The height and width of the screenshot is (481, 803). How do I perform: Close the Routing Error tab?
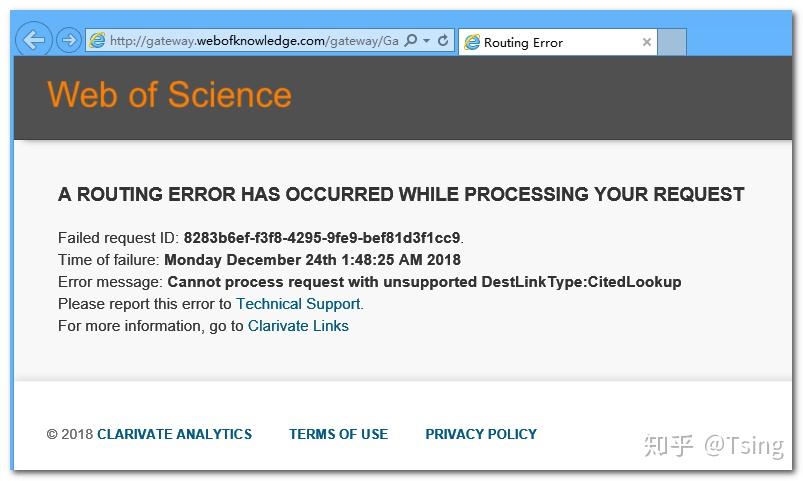(647, 42)
